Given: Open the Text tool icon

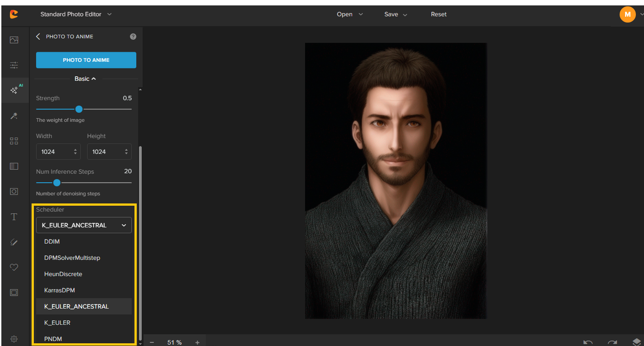Looking at the screenshot, I should 14,217.
